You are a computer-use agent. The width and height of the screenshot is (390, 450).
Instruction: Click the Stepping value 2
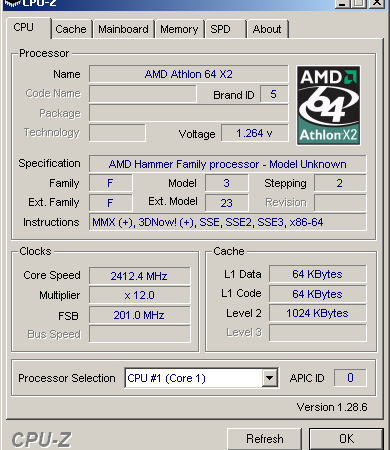340,183
